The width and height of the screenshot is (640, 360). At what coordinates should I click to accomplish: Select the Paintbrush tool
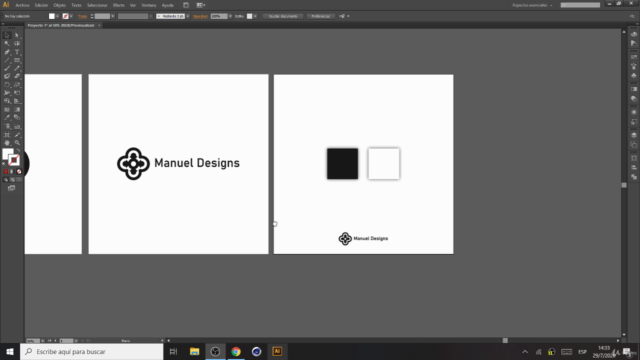point(7,68)
